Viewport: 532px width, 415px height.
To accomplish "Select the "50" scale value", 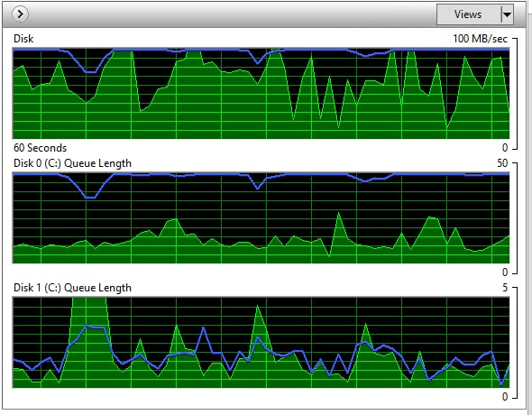I will coord(502,163).
